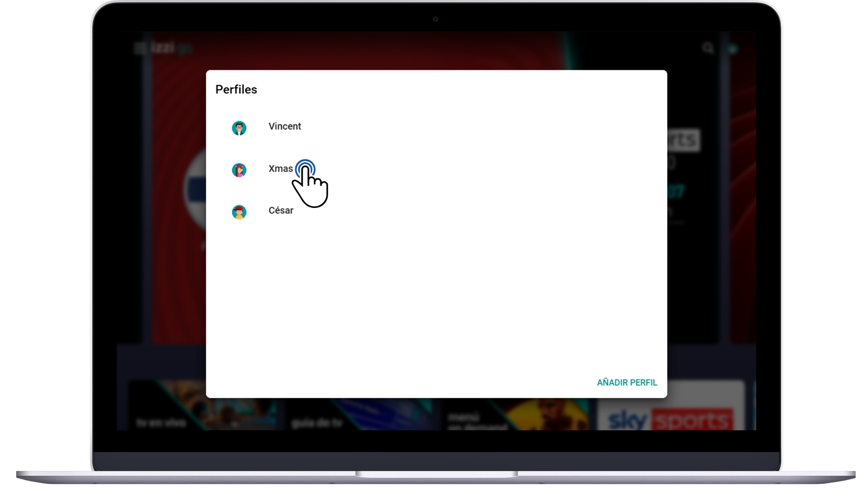Open the teal account icon top right

[733, 49]
